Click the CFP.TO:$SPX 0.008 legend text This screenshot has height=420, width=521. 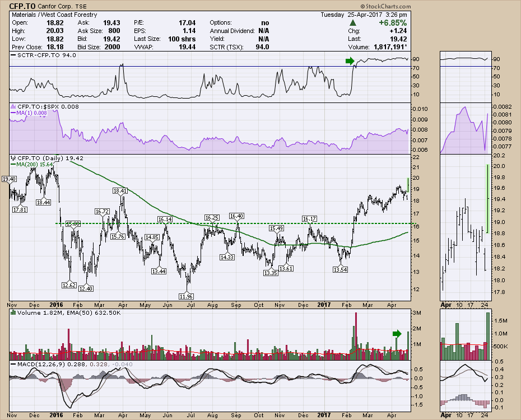48,106
